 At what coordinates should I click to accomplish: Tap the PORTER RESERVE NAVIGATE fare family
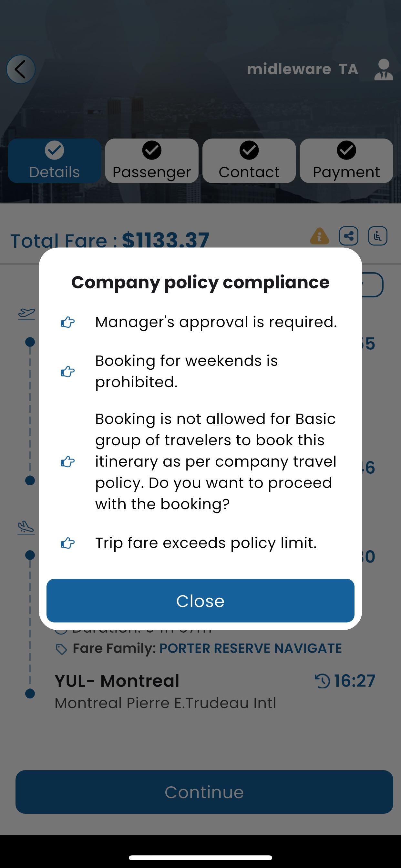[x=250, y=648]
